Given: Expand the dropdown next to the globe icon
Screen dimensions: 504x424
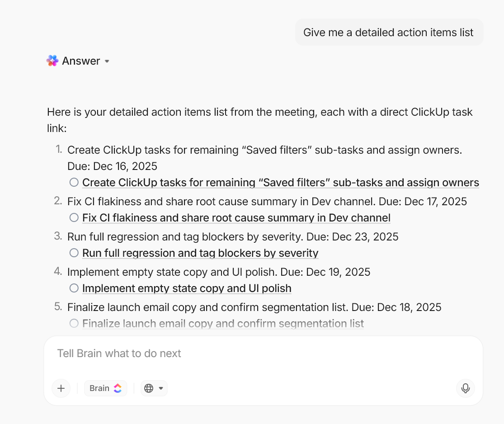Looking at the screenshot, I should coord(160,388).
